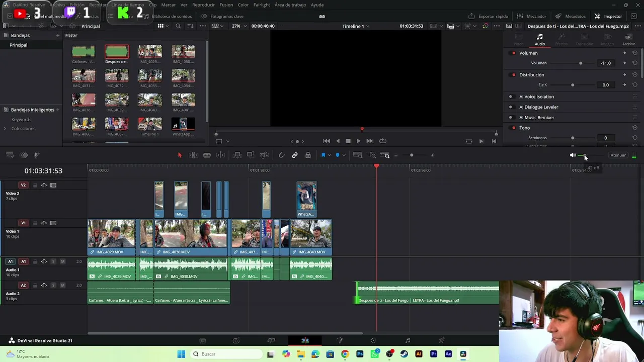Open flag color dropdown arrow
Screen dimensions: 644x362
330,155
